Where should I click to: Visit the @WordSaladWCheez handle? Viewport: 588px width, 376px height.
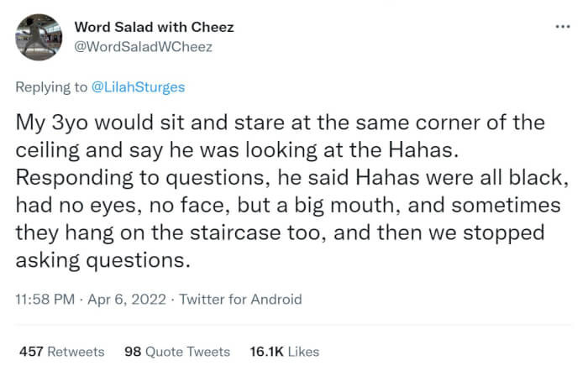click(x=144, y=47)
